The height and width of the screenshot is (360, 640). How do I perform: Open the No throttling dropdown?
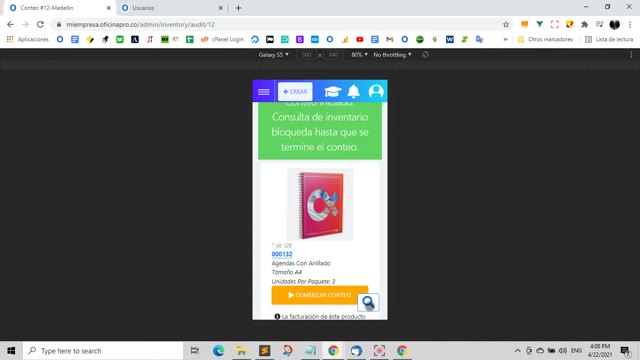pos(392,55)
